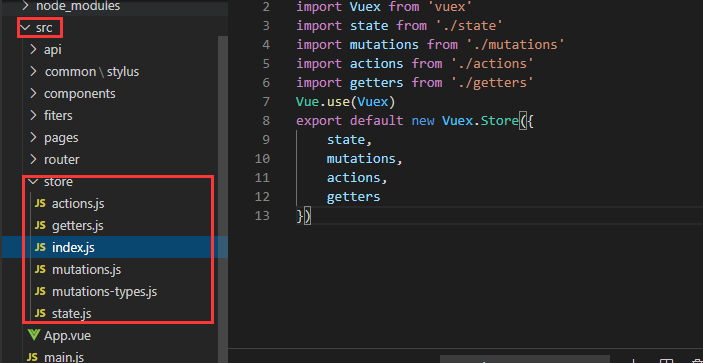
Task: Click the word 'getters' on line 12
Action: [x=353, y=197]
